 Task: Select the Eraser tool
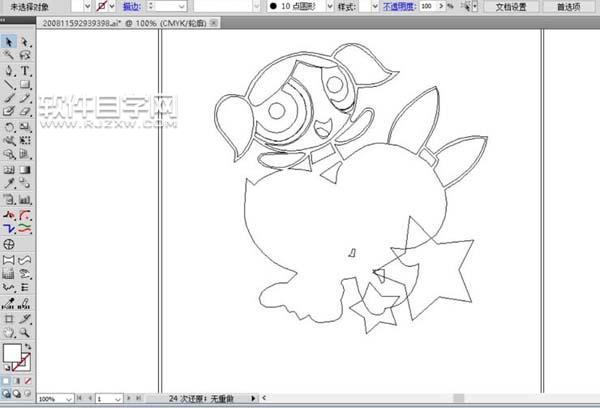point(25,112)
